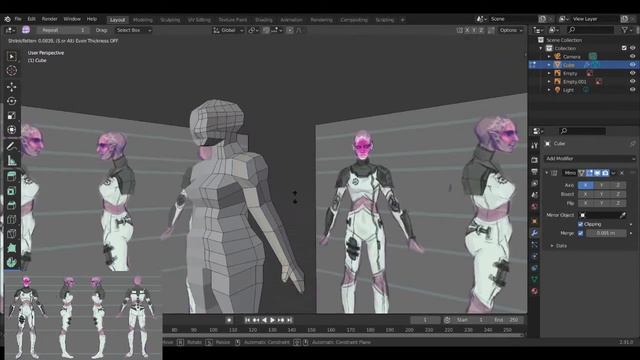The height and width of the screenshot is (360, 640).
Task: Toggle the Merge checkbox
Action: pos(580,233)
